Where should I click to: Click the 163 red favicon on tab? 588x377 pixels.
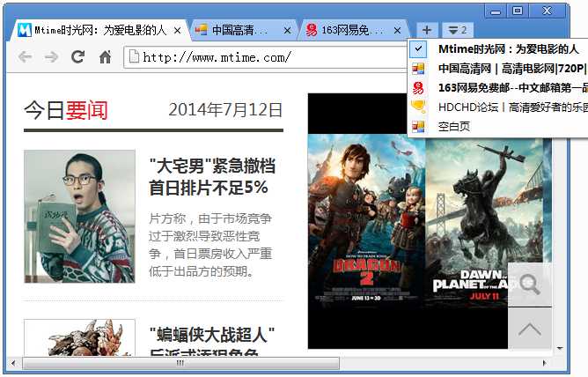click(x=312, y=30)
